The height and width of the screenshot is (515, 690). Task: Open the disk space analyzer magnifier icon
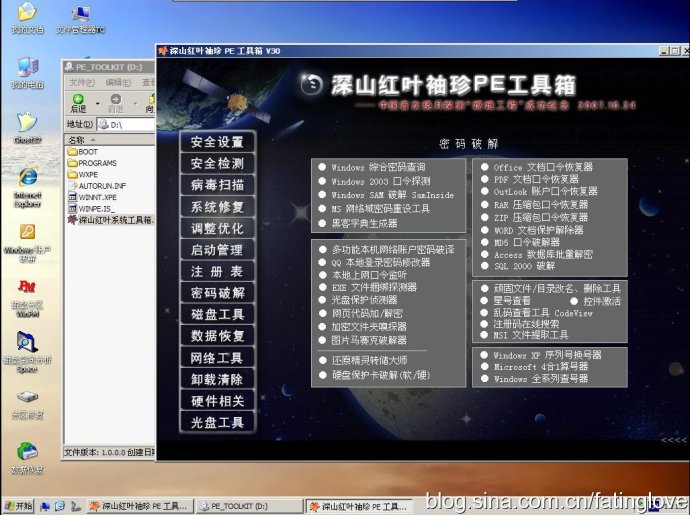coord(27,352)
